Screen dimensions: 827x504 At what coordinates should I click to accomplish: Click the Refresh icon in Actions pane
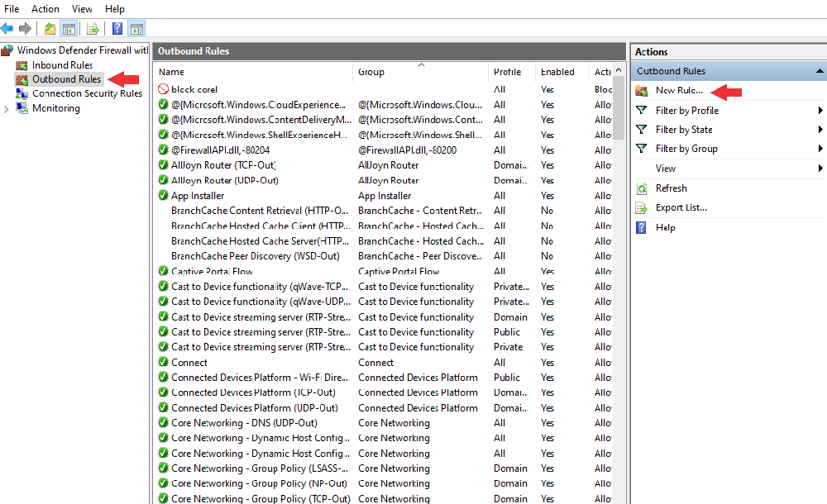(x=642, y=188)
